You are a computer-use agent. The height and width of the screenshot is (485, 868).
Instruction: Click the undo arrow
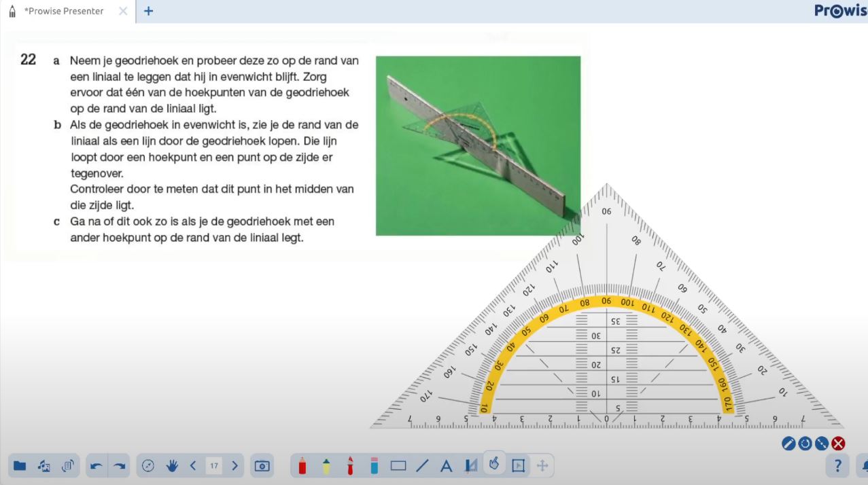pyautogui.click(x=96, y=466)
